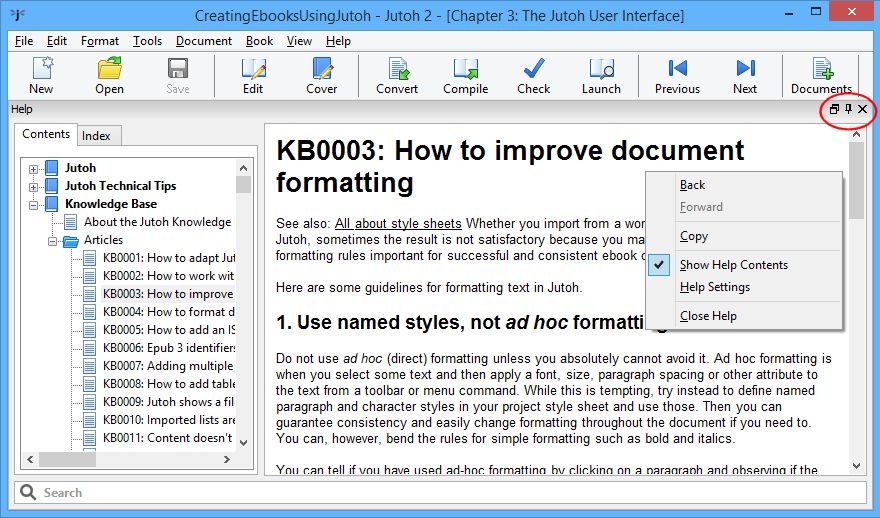
Task: Close the Help pane with X icon
Action: tap(863, 109)
